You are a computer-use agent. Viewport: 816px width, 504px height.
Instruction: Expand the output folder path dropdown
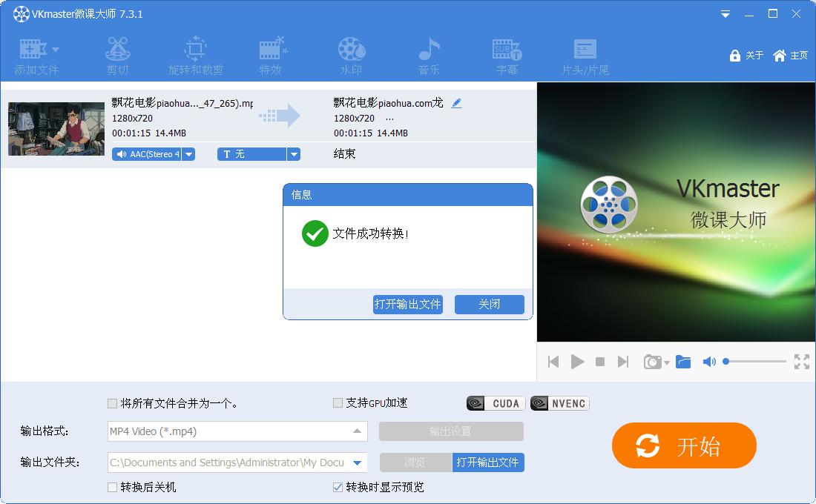[358, 462]
